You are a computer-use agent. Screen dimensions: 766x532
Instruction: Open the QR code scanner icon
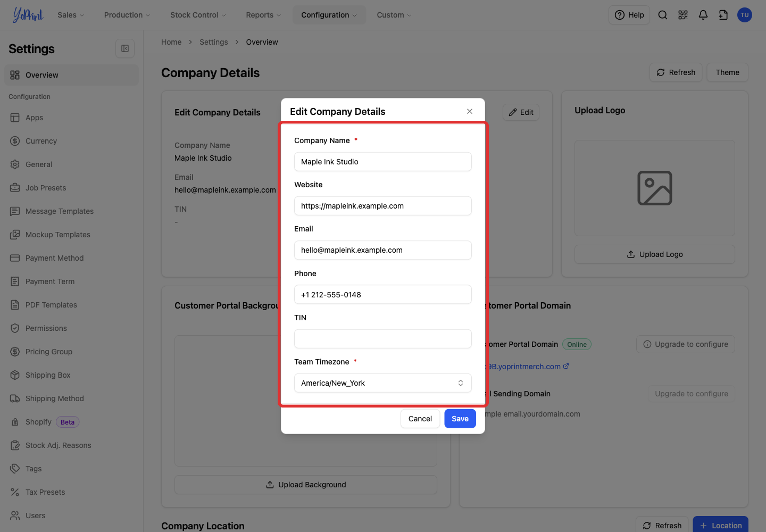(683, 15)
